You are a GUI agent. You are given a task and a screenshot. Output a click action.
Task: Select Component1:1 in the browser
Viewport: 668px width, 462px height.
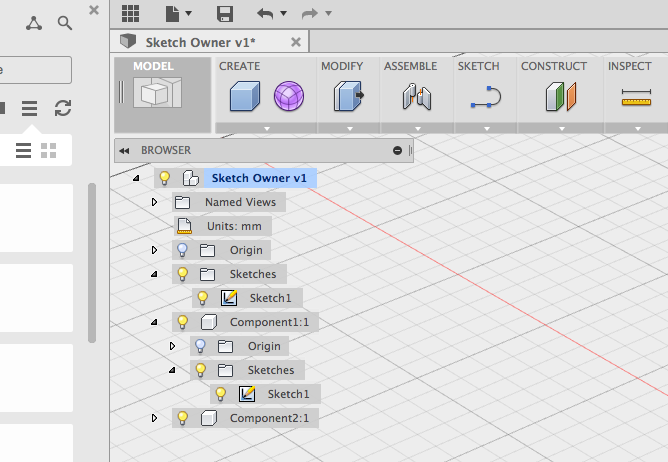point(269,322)
